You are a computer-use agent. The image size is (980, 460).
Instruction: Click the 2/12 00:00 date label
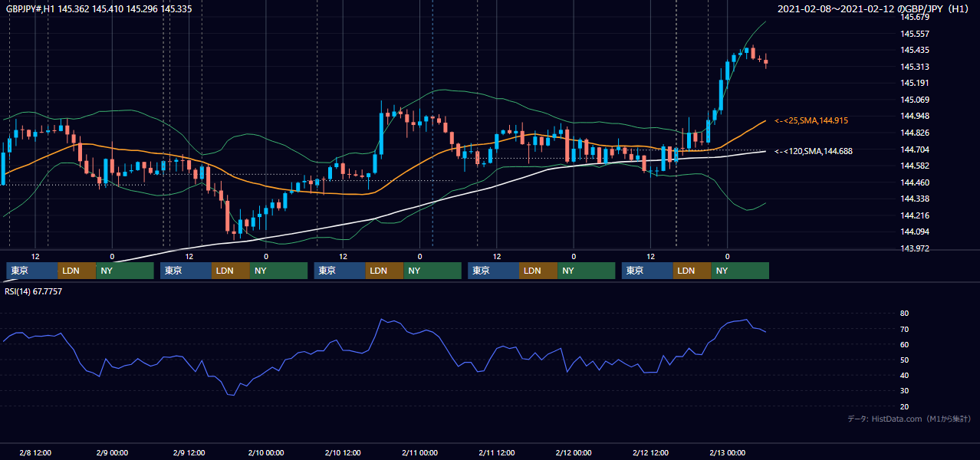[573, 452]
